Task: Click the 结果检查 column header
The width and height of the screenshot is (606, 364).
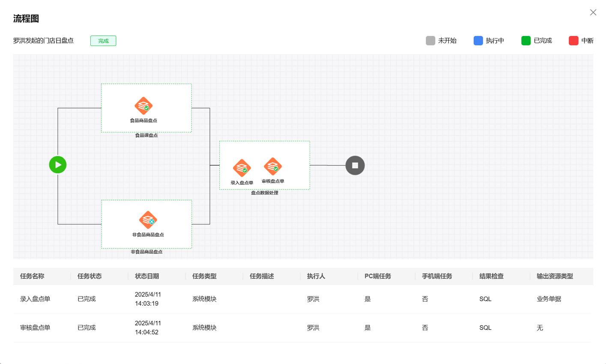Action: [491, 276]
